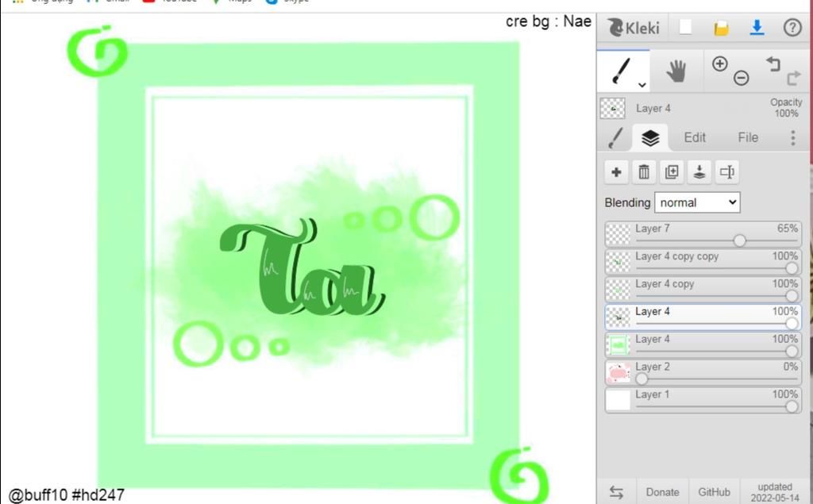The width and height of the screenshot is (813, 504).
Task: Duplicate the current layer
Action: click(672, 171)
